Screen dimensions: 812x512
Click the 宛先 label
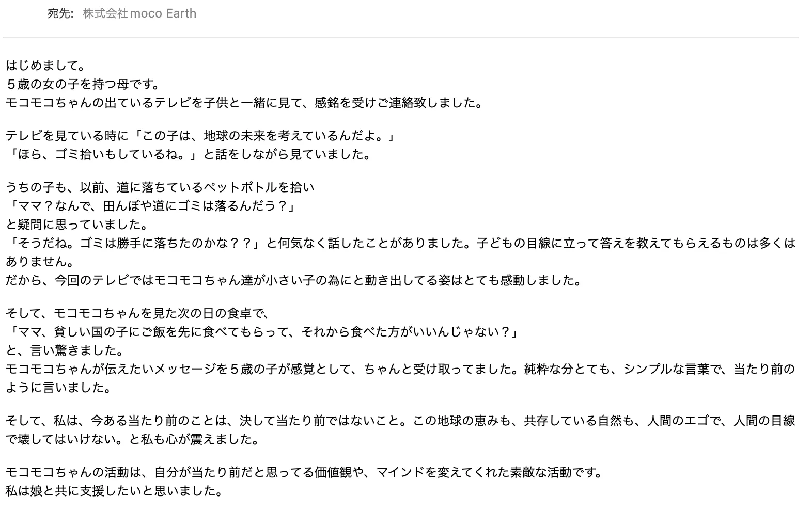[x=60, y=13]
